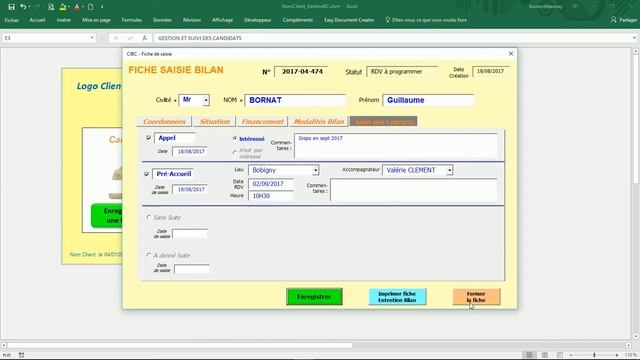Click the Appel commentaires box 'Dispo en sept 2017'

(396, 146)
